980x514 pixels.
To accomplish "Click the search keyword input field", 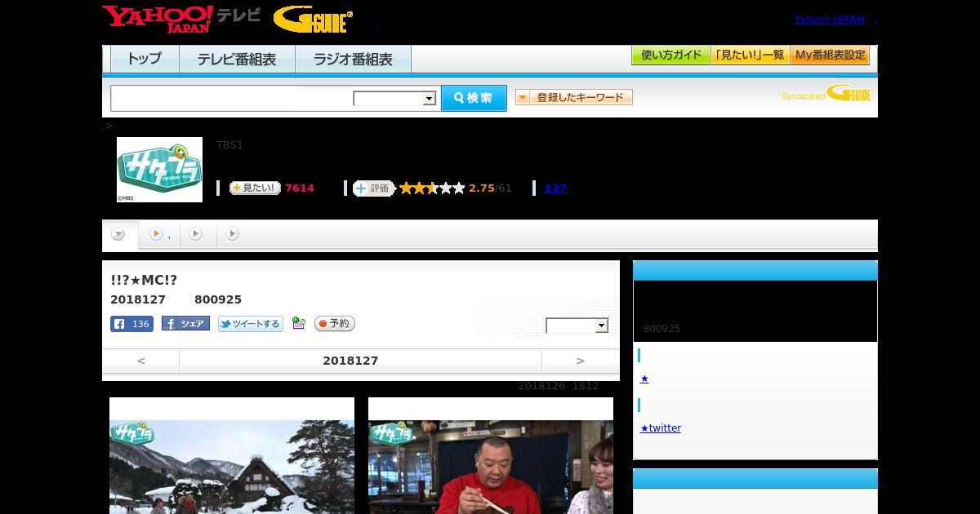I will point(232,99).
